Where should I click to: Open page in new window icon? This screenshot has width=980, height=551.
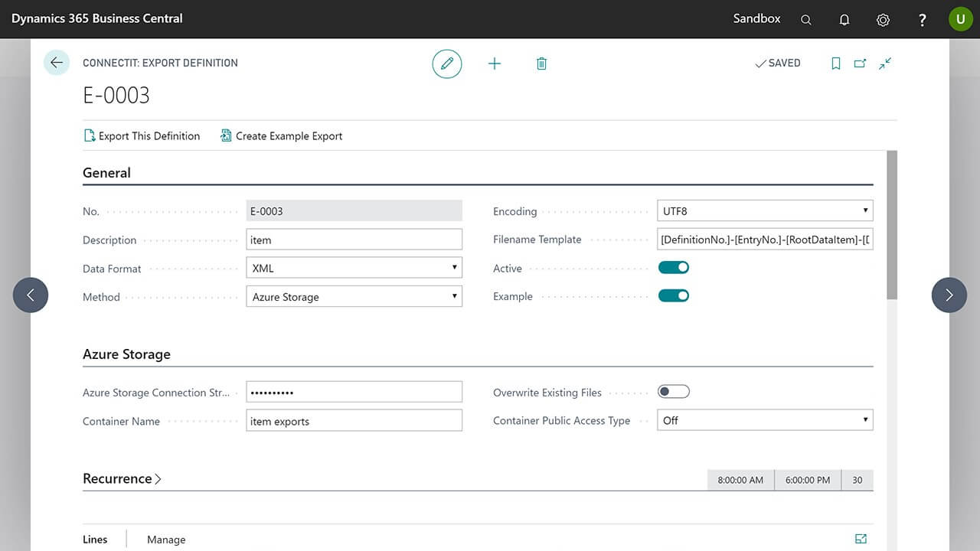[x=860, y=64]
